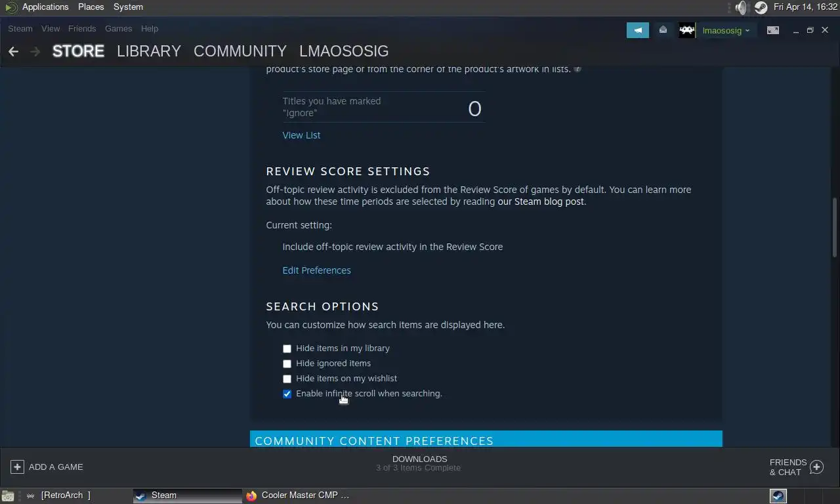Image resolution: width=840 pixels, height=504 pixels.
Task: Go to the STORE tab
Action: [78, 51]
